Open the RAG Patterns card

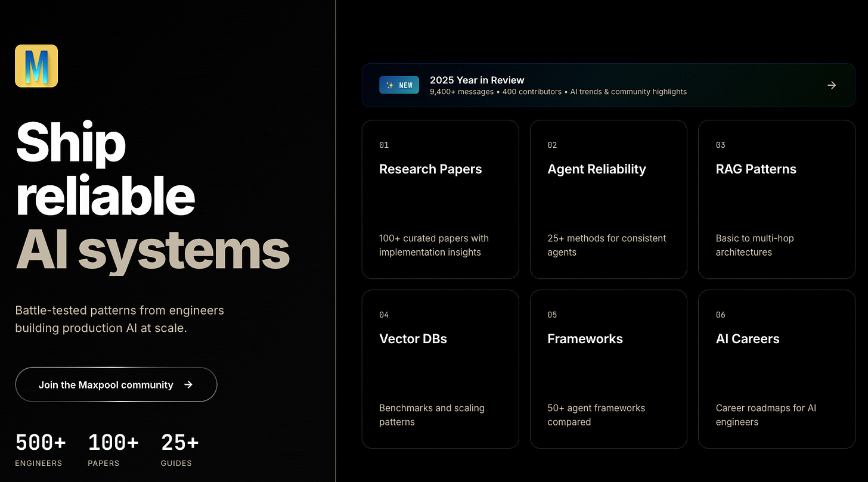tap(777, 200)
